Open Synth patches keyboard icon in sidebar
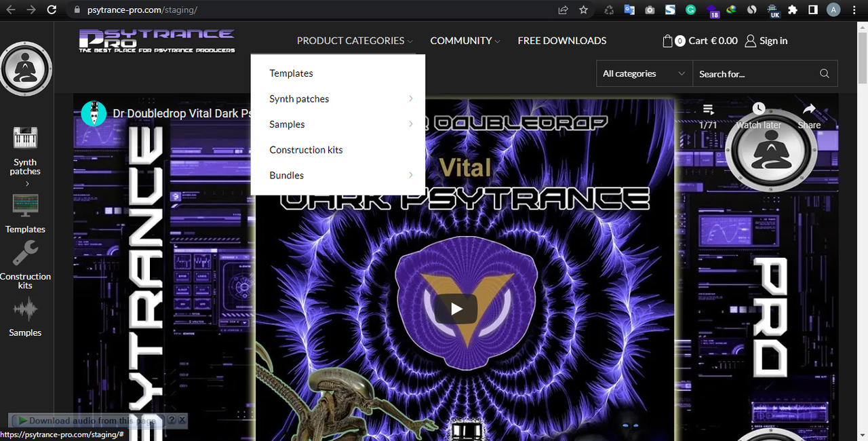This screenshot has height=441, width=868. pos(25,138)
